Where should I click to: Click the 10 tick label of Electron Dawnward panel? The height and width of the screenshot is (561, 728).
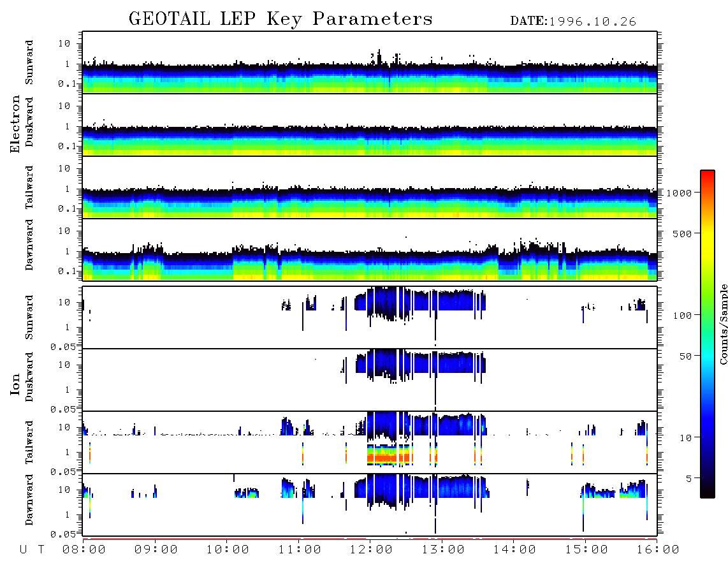click(x=64, y=231)
